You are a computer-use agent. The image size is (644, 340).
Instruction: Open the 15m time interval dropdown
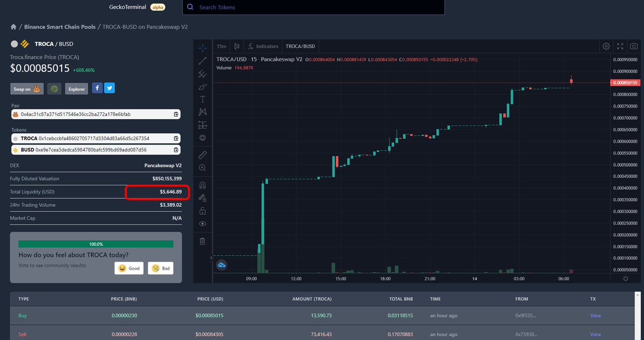click(222, 47)
